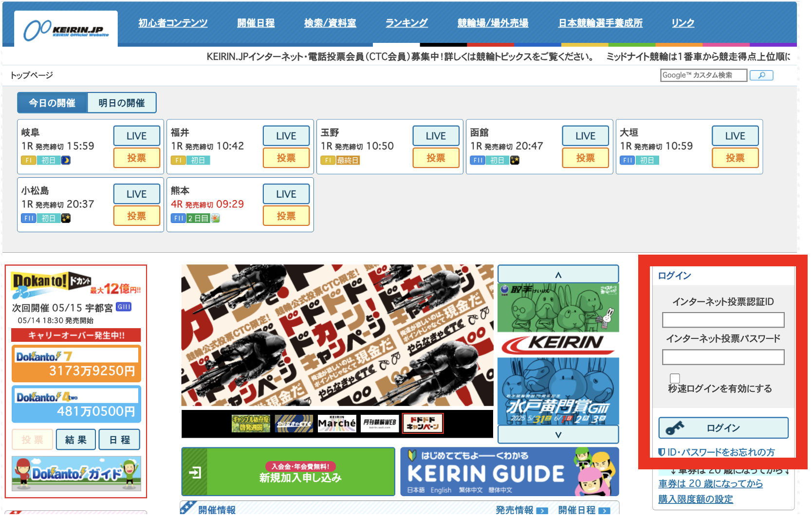Open 開催日程 arrow link in 開催情報

pos(584,510)
